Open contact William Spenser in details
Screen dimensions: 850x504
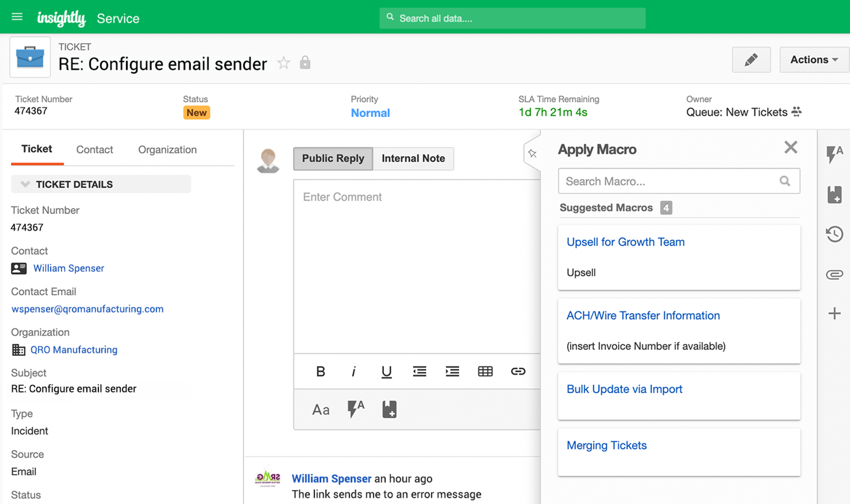[69, 268]
